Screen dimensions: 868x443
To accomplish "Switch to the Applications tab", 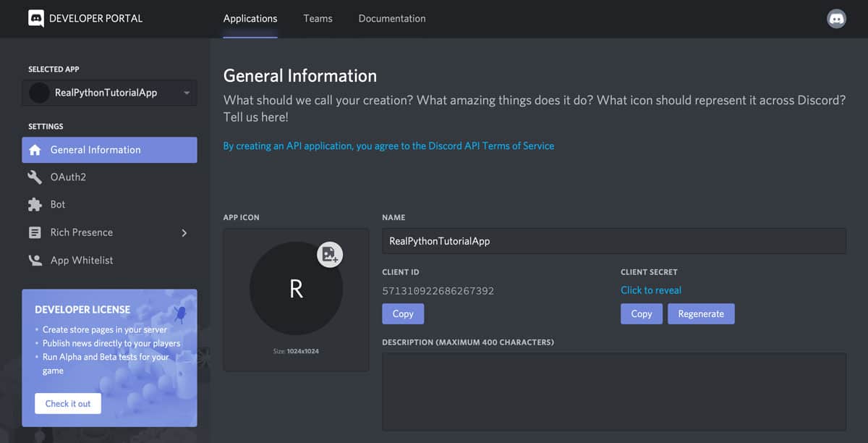I will point(250,19).
